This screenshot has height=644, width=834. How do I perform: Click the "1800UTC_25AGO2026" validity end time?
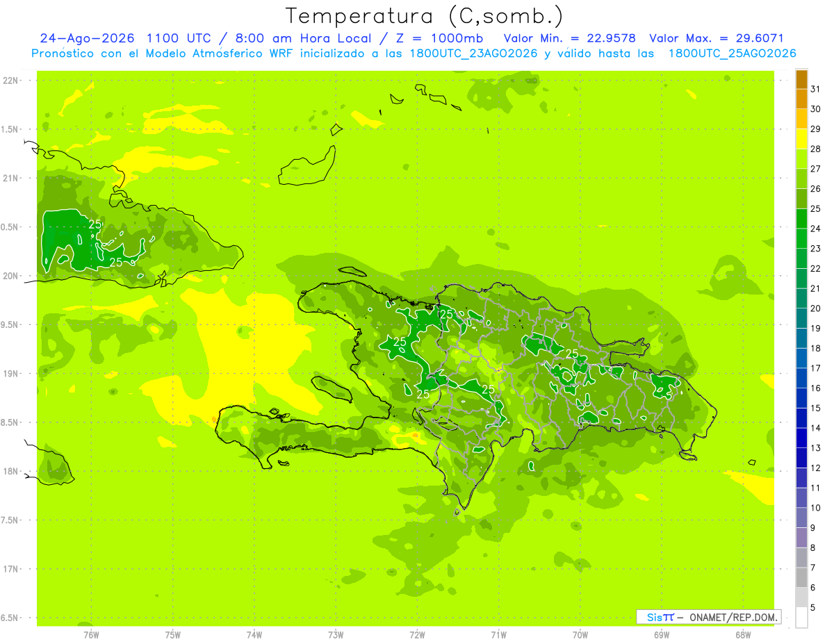click(732, 53)
